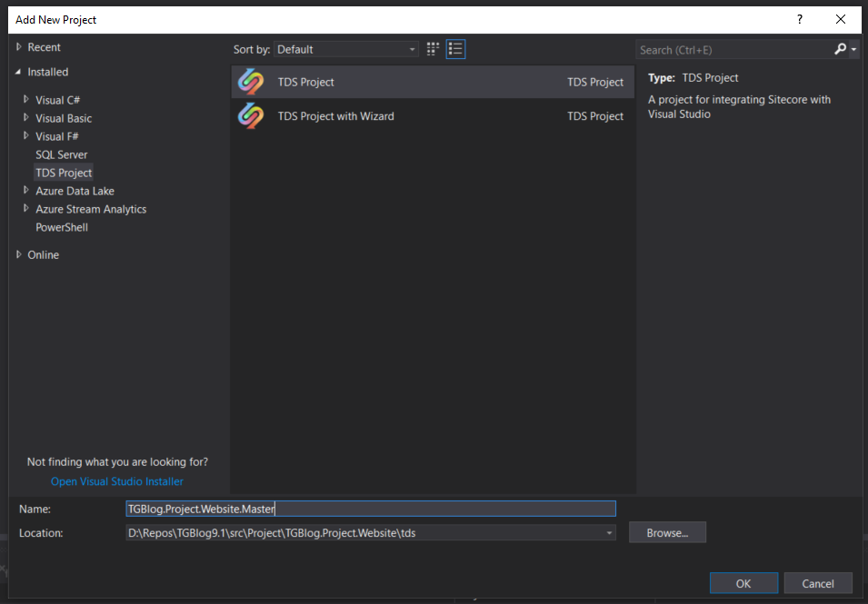
Task: Click the help question mark button
Action: (799, 19)
